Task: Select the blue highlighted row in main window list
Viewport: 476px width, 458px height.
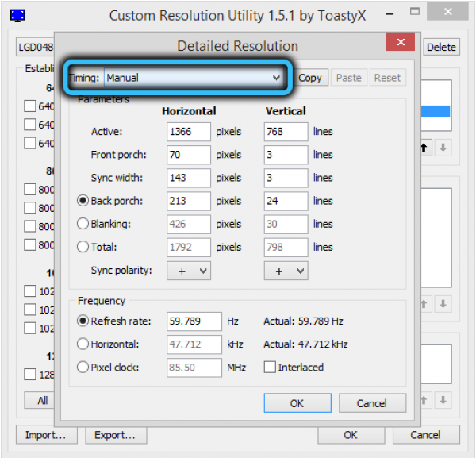Action: click(436, 111)
